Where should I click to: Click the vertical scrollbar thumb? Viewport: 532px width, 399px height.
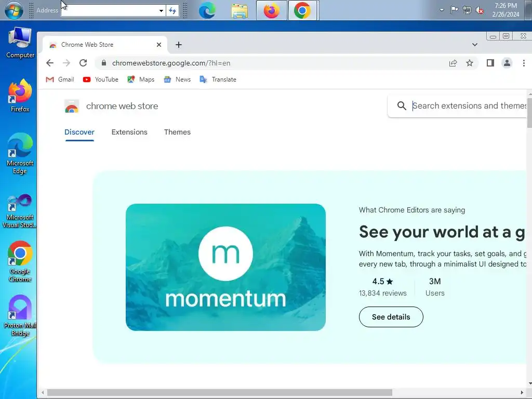pos(529,112)
